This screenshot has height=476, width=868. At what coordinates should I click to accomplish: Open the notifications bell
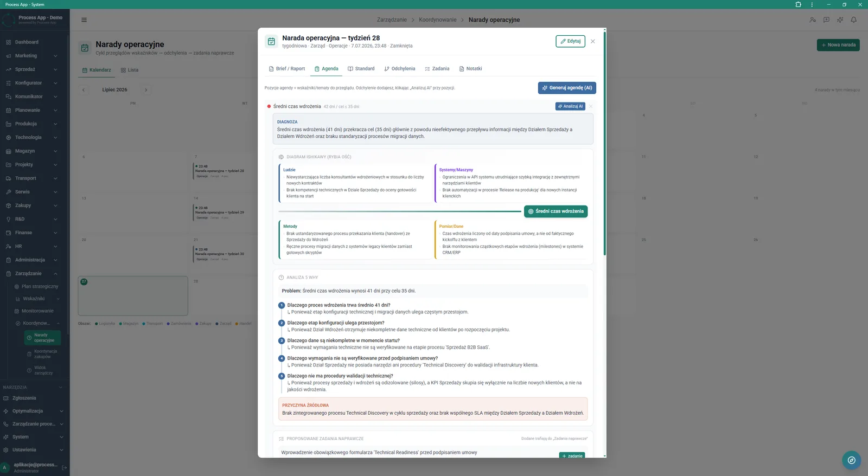click(853, 20)
